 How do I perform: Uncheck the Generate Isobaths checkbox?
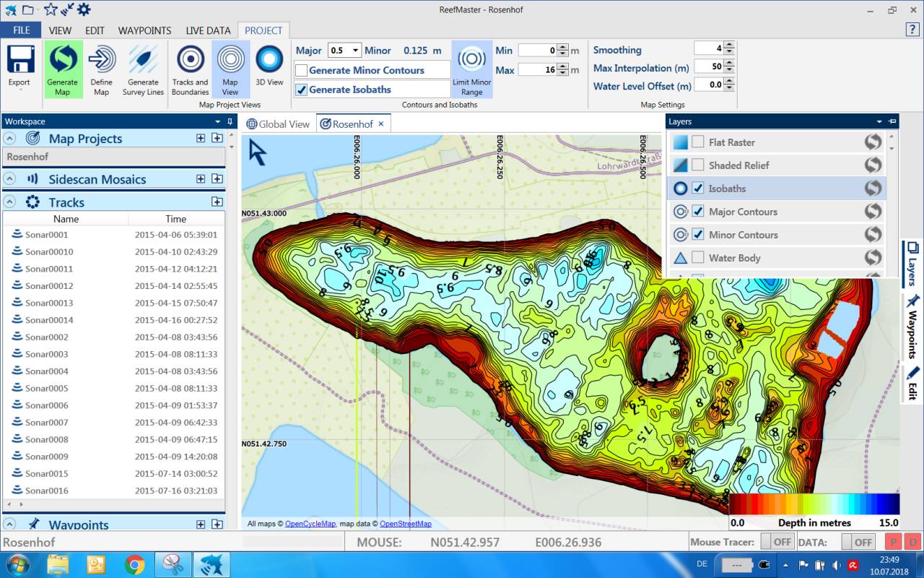pyautogui.click(x=302, y=90)
